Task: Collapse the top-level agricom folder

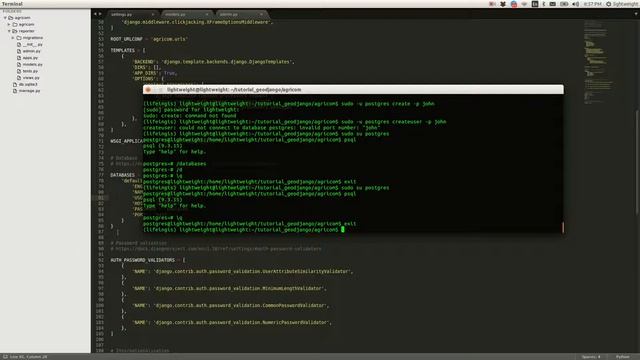Action: point(5,18)
